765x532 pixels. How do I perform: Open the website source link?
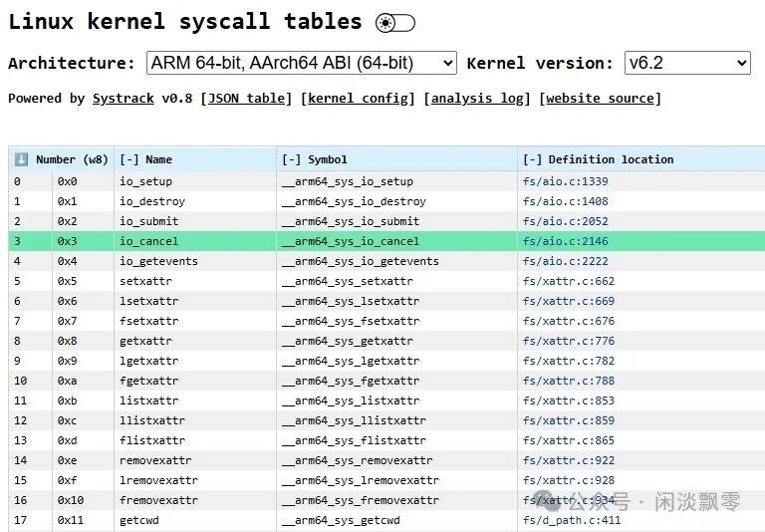(600, 99)
